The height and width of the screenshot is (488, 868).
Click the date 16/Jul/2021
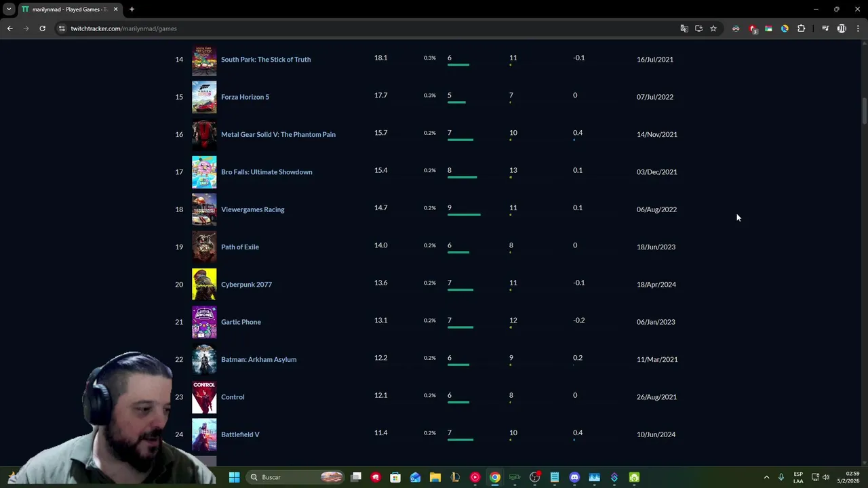coord(655,60)
